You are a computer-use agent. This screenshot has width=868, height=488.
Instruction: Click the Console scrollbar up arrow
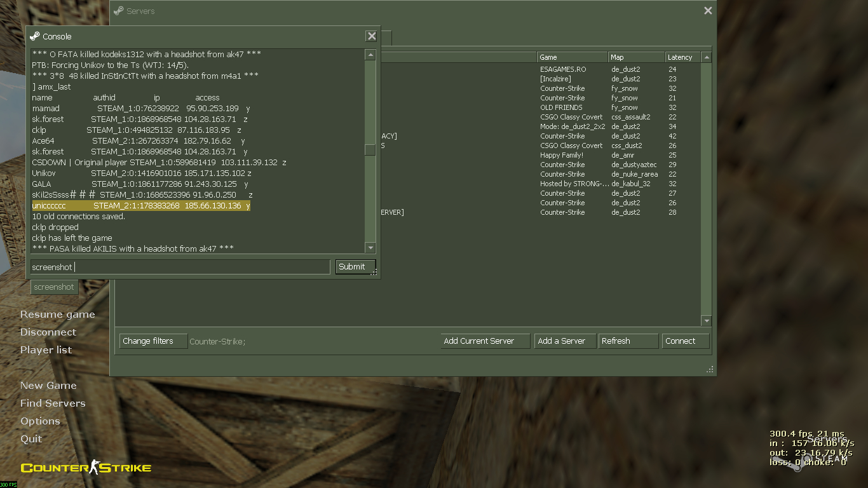point(370,55)
